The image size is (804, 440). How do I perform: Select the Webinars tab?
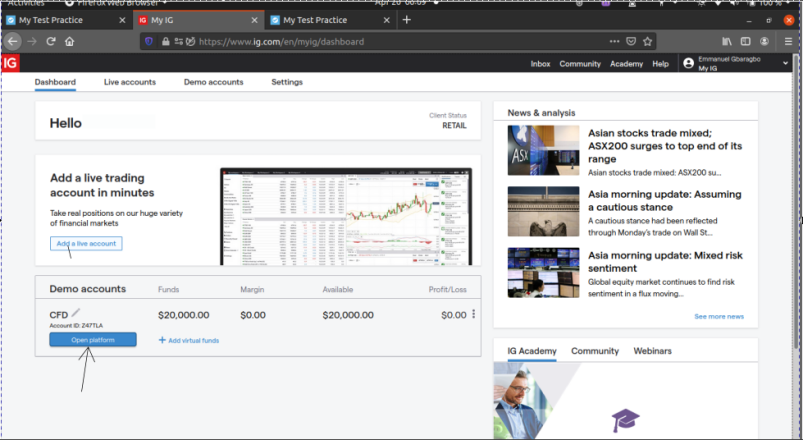652,351
